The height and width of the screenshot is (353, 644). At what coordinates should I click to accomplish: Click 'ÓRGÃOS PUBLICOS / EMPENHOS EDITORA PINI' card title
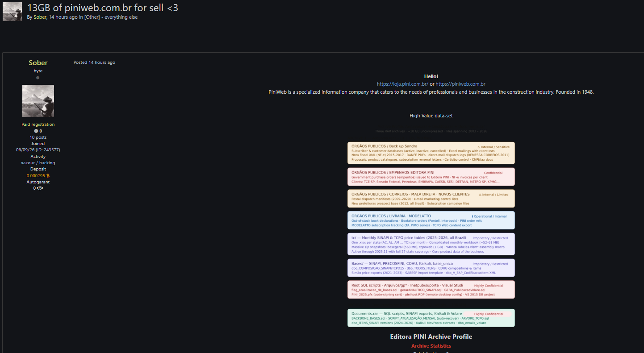pos(393,172)
